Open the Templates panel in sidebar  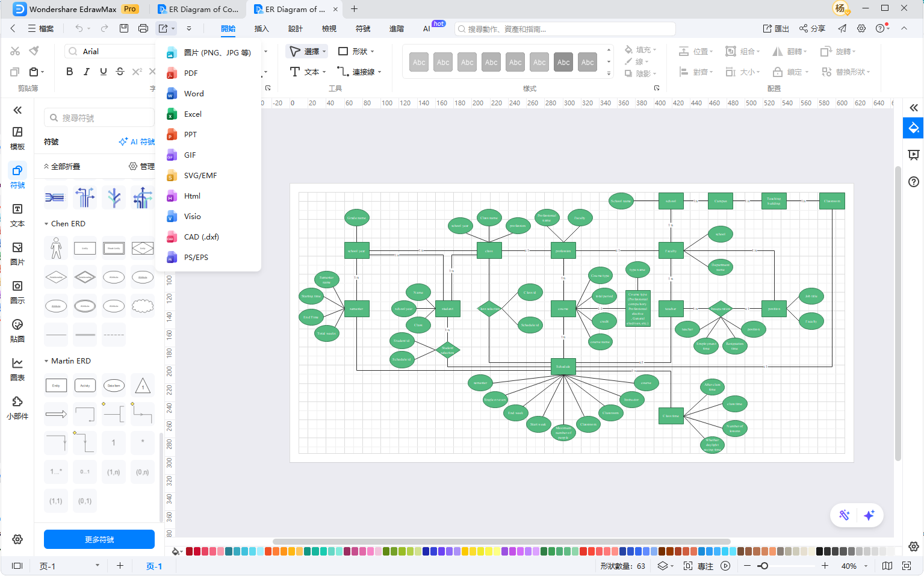(x=17, y=138)
